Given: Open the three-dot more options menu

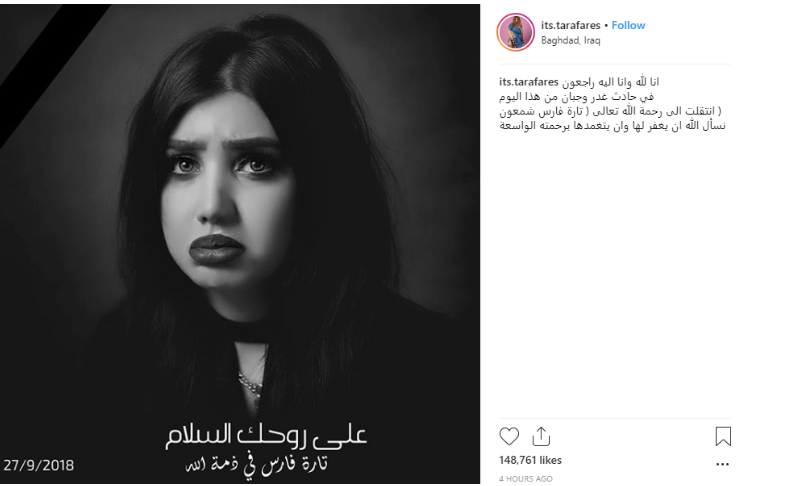Looking at the screenshot, I should pyautogui.click(x=722, y=464).
